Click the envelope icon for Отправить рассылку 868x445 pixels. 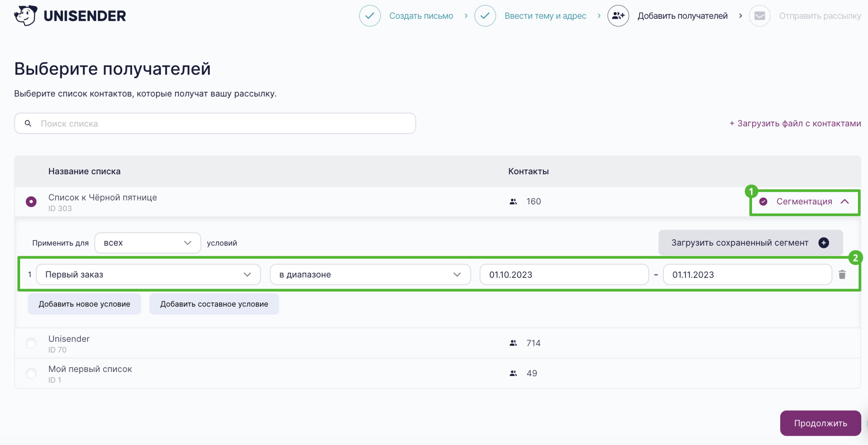point(759,16)
